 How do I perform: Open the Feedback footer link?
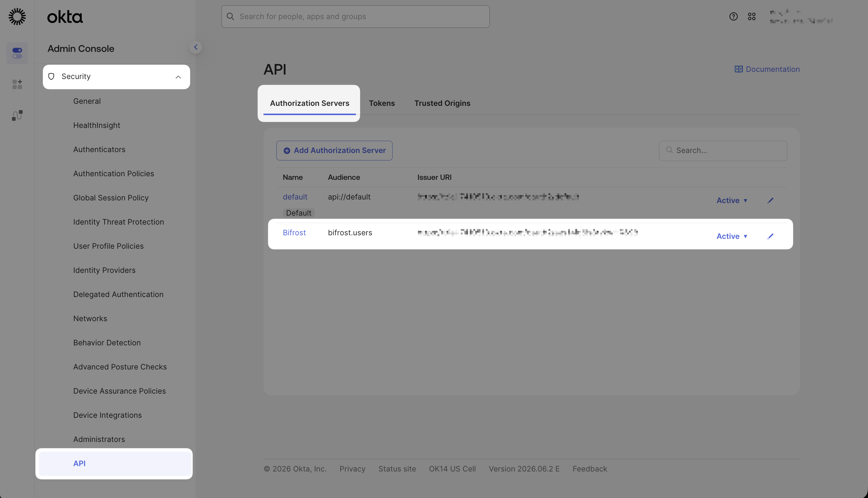pos(590,469)
